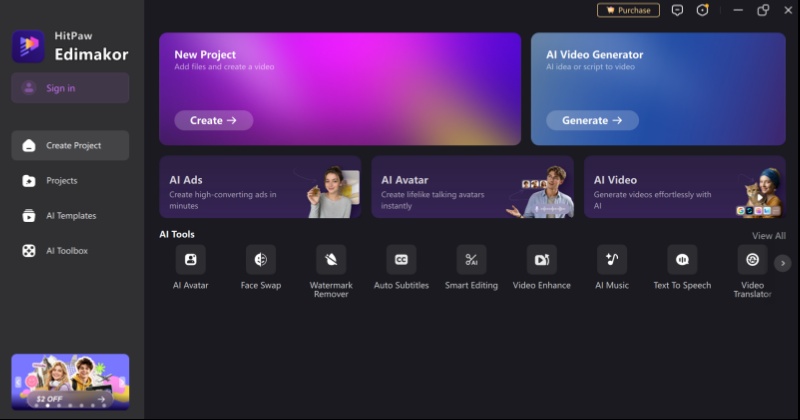Click Generate for AI Video Generator
The height and width of the screenshot is (420, 800).
(x=592, y=120)
